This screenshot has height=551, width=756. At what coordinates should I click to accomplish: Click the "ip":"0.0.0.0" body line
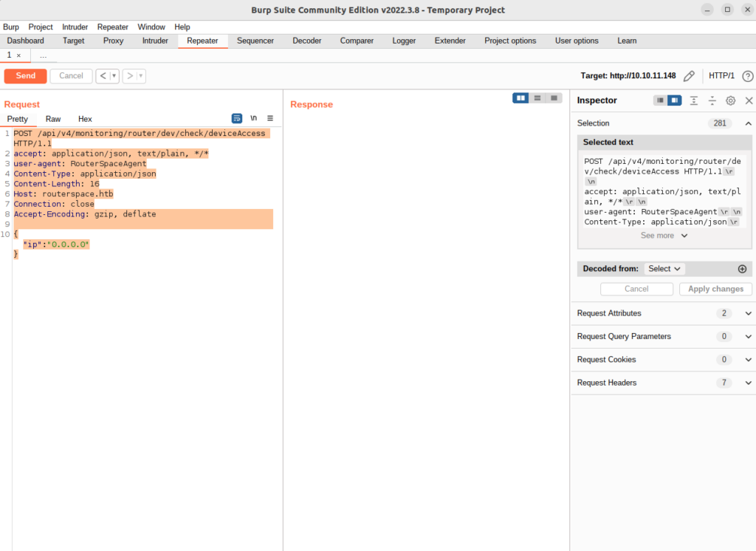[56, 244]
